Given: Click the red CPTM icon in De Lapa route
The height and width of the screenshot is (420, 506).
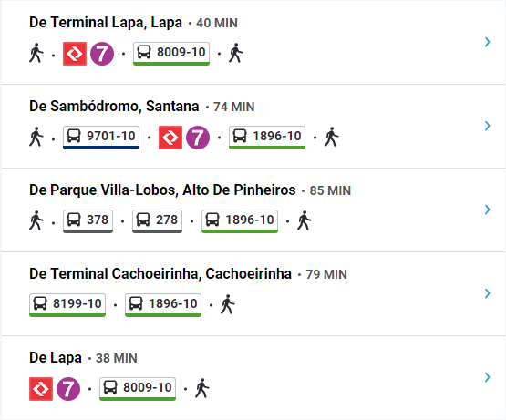Looking at the screenshot, I should point(41,389).
